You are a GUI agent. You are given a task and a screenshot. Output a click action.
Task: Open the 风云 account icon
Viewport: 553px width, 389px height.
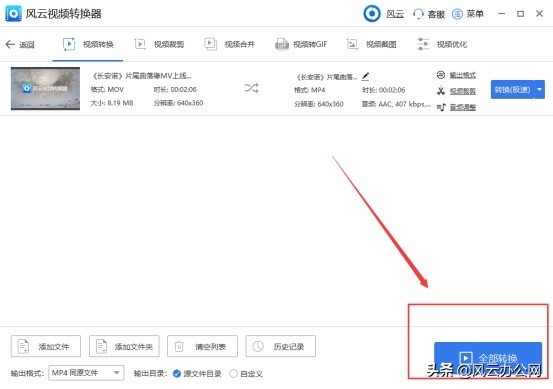(x=372, y=14)
